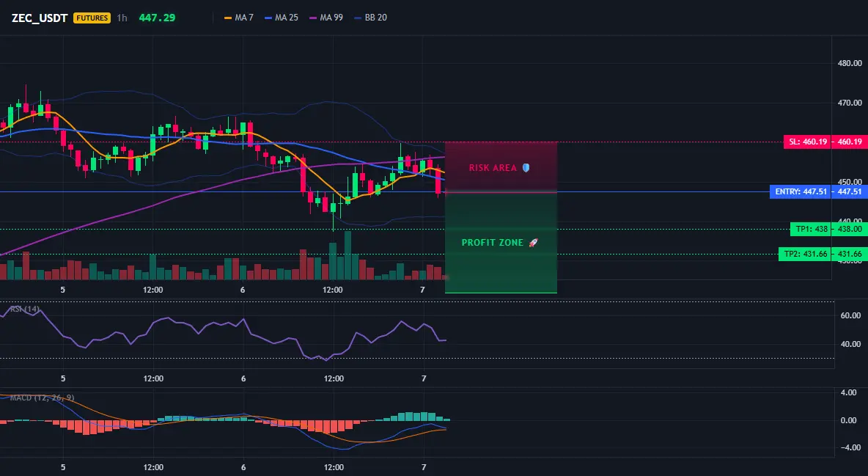
Task: Click the PROFIT ZONE text
Action: 493,243
